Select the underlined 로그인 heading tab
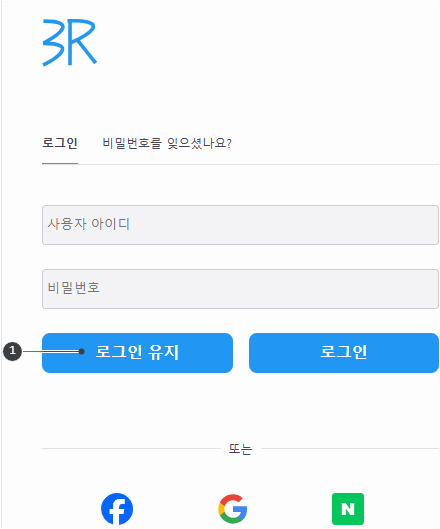Image resolution: width=440 pixels, height=529 pixels. click(x=60, y=143)
